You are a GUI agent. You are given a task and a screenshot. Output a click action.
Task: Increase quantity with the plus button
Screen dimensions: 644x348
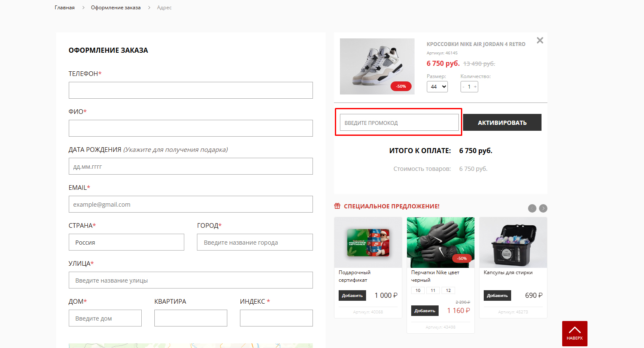point(475,87)
